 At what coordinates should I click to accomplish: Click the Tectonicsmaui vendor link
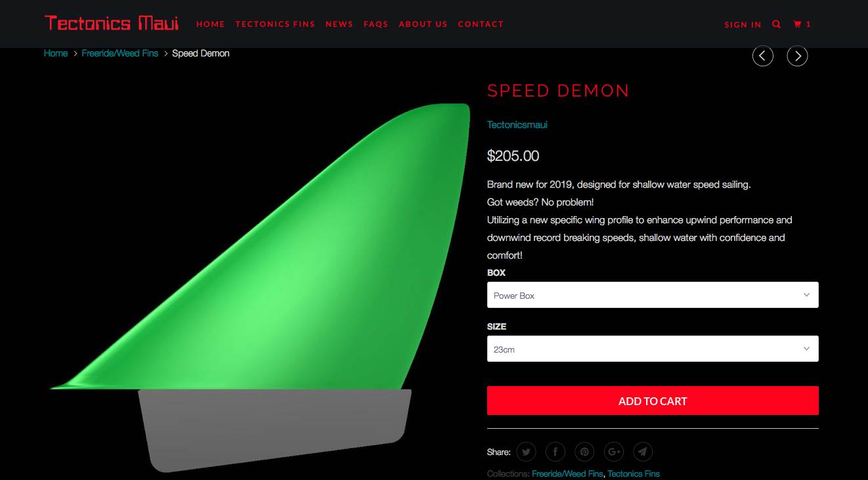[x=517, y=125]
